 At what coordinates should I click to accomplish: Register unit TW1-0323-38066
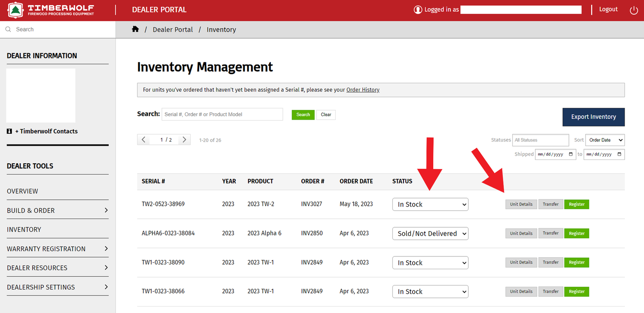click(x=577, y=291)
